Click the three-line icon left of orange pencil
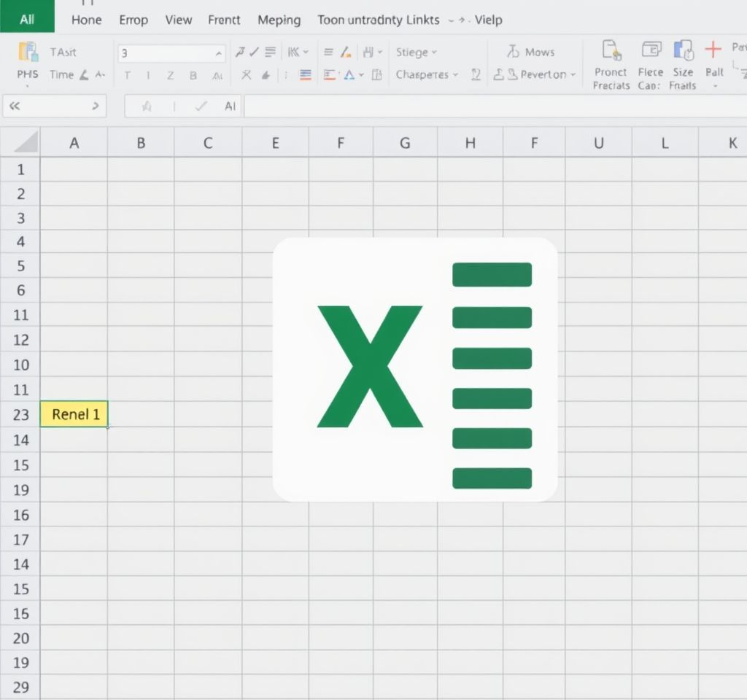747x700 pixels. click(x=328, y=52)
